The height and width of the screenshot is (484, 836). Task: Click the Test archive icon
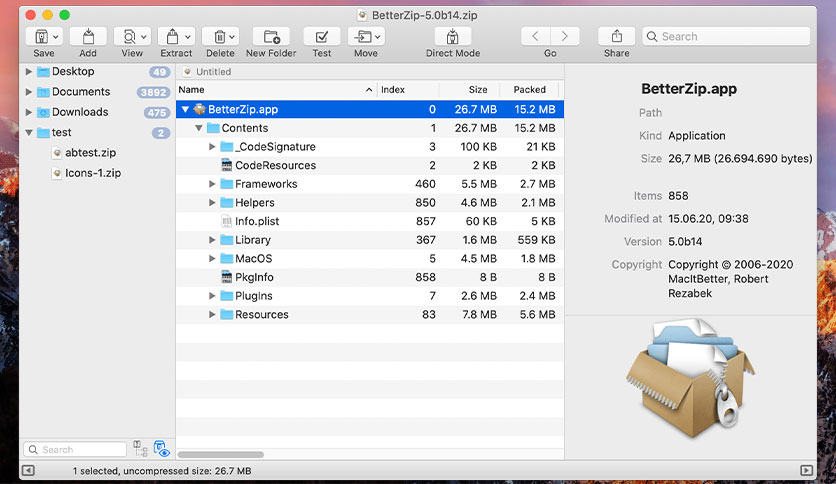click(321, 37)
